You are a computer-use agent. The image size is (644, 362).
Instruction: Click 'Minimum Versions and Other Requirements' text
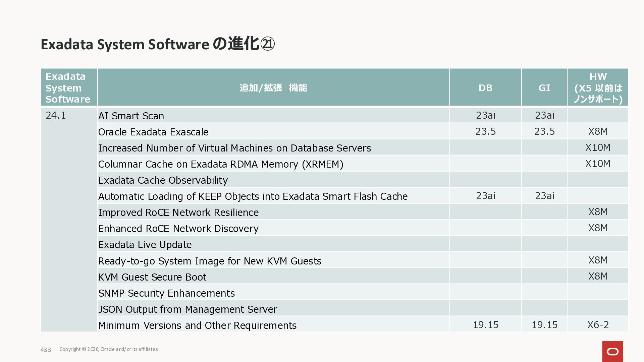197,325
